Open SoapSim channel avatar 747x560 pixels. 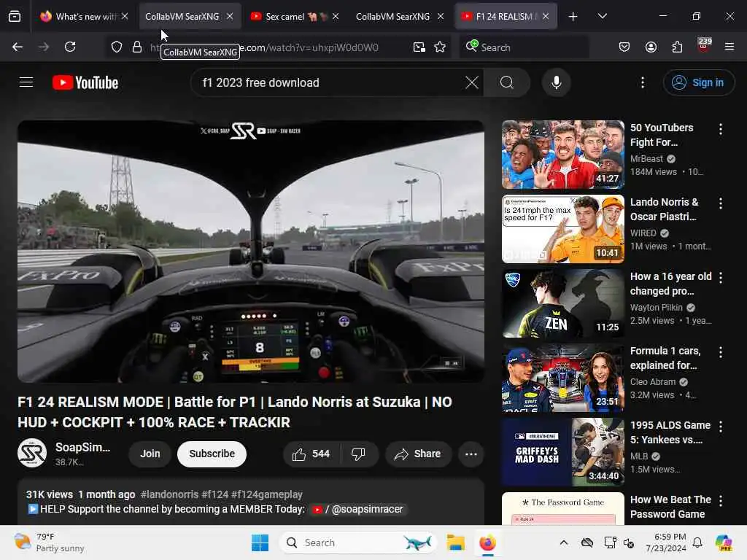click(x=32, y=453)
